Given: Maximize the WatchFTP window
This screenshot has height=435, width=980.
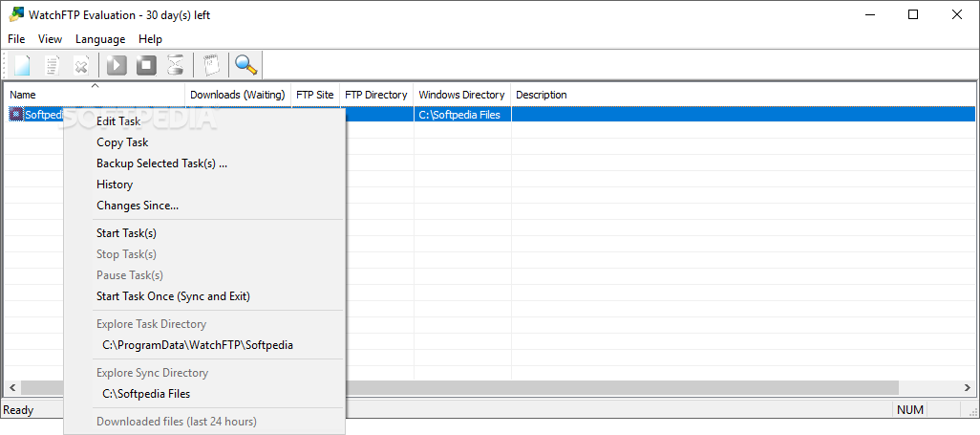Looking at the screenshot, I should pos(913,15).
